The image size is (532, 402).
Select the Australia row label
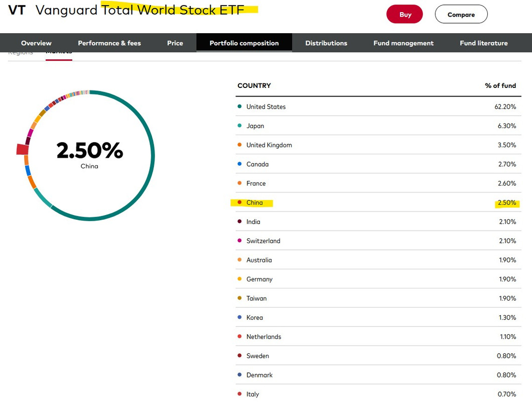click(x=259, y=260)
